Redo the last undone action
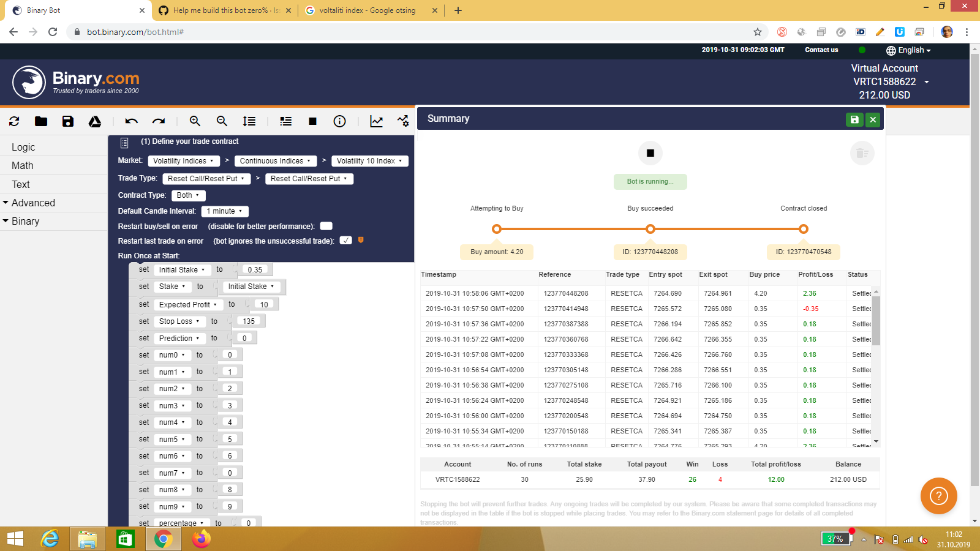The height and width of the screenshot is (551, 980). [159, 121]
